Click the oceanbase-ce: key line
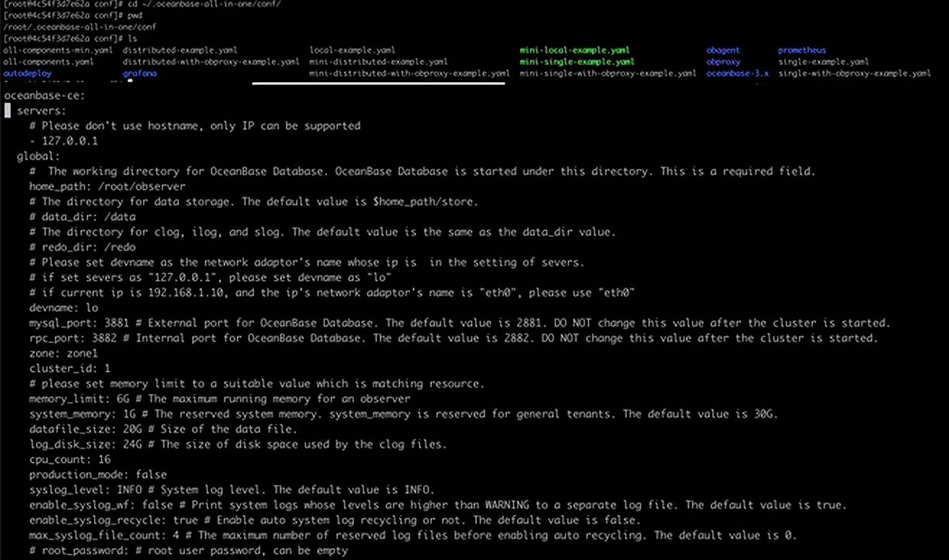The image size is (949, 560). [44, 95]
